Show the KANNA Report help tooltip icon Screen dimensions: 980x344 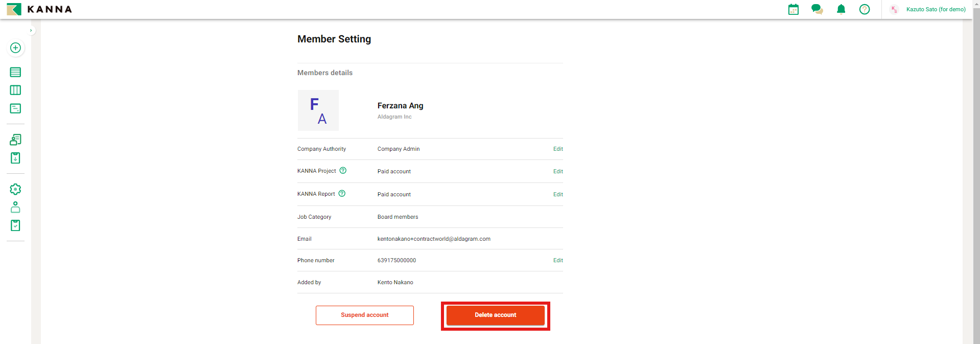[342, 194]
